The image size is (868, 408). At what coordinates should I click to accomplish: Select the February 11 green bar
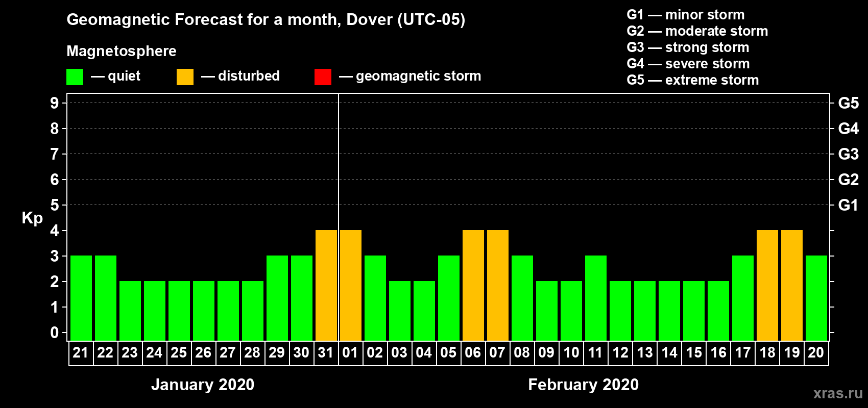596,298
